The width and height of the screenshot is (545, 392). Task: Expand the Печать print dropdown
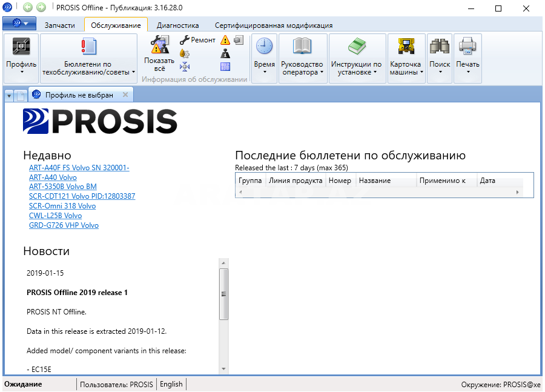click(x=468, y=72)
